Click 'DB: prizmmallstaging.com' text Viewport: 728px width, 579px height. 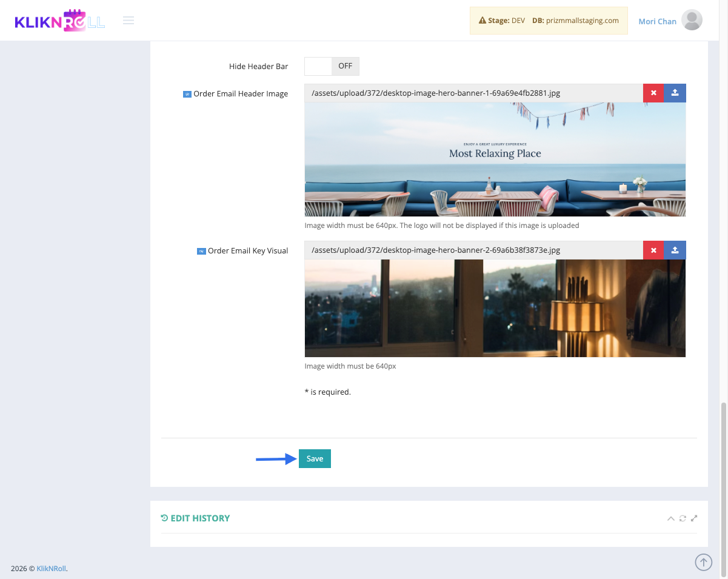coord(575,21)
